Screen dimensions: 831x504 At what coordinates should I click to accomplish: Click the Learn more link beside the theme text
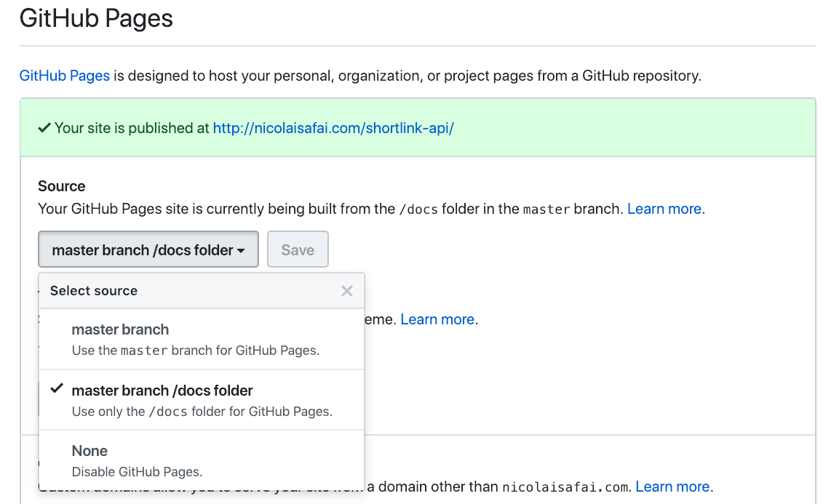pyautogui.click(x=437, y=319)
